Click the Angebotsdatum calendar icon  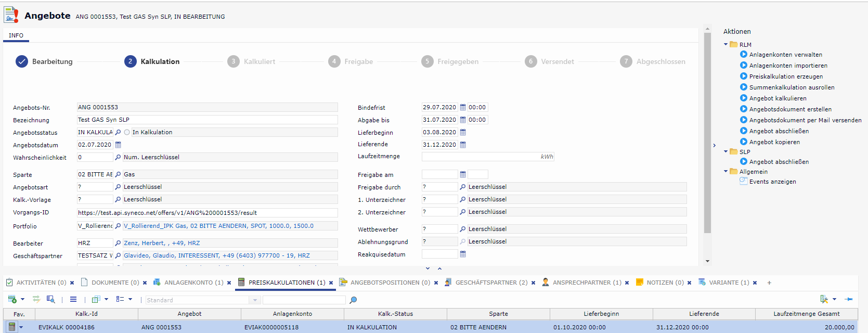coord(118,145)
